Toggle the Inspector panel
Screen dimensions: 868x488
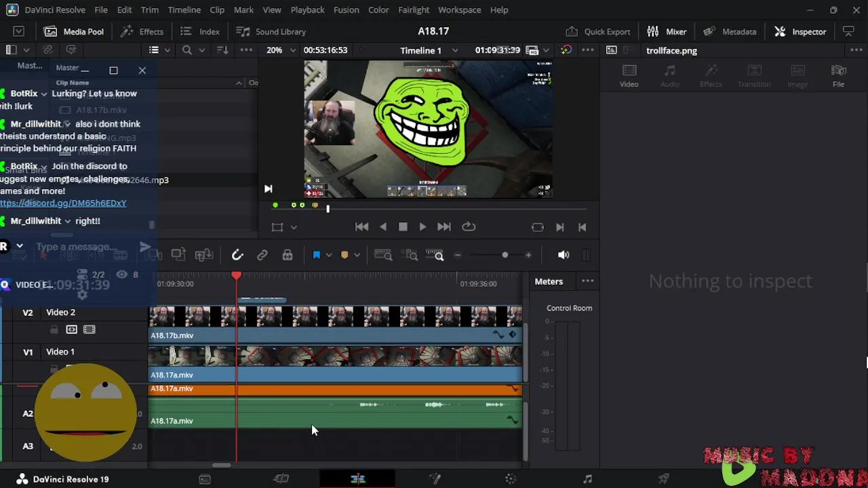click(x=801, y=32)
